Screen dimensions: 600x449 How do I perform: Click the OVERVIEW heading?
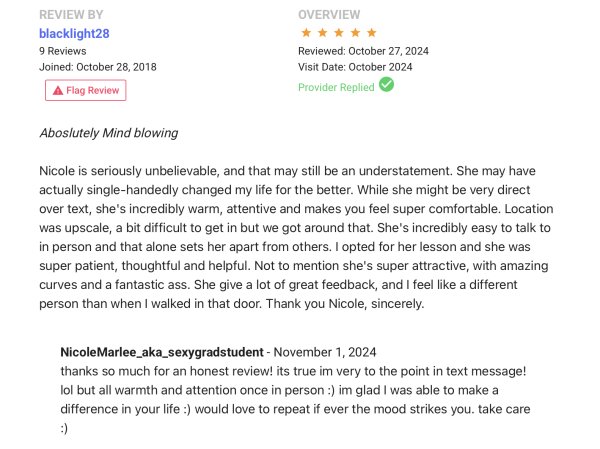pos(329,15)
